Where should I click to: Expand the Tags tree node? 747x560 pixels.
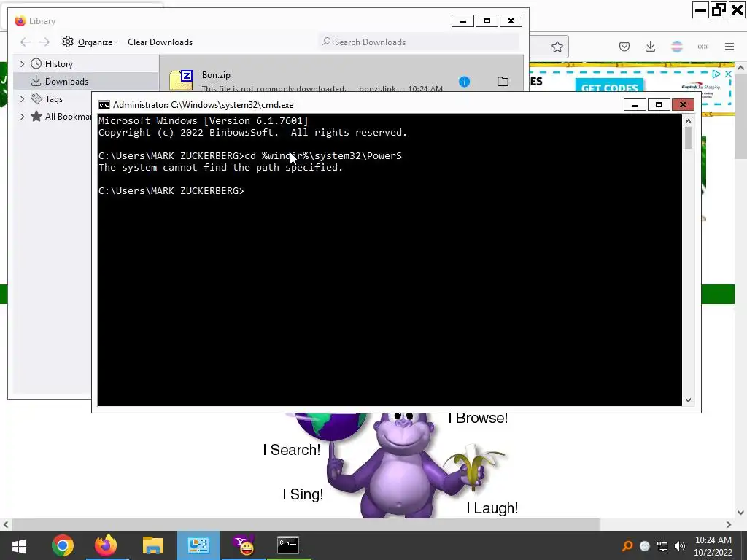click(22, 99)
